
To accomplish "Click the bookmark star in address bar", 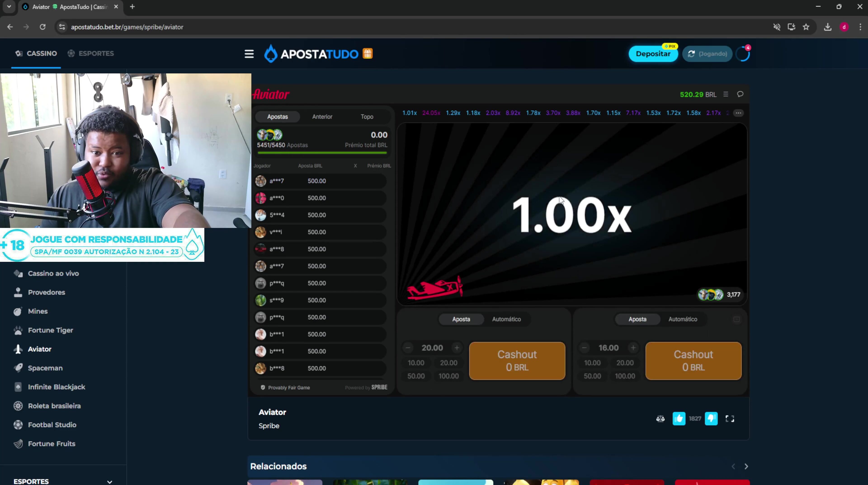I will 806,27.
